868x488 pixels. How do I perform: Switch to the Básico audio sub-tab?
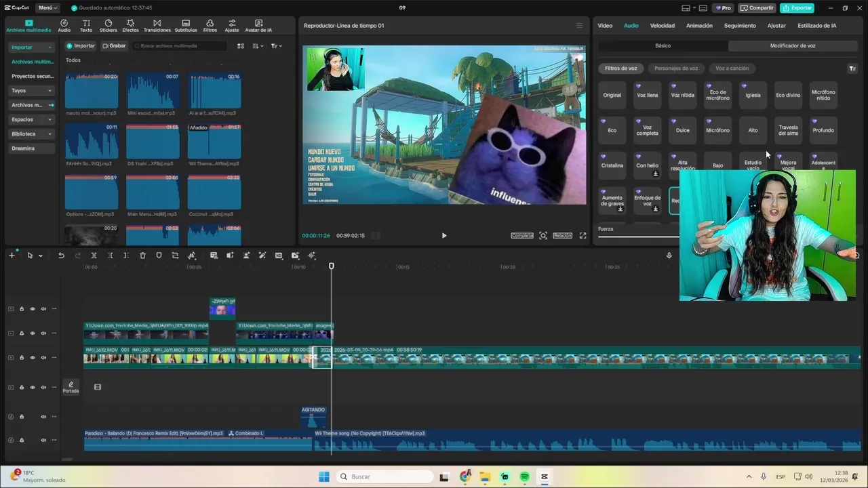click(x=663, y=46)
